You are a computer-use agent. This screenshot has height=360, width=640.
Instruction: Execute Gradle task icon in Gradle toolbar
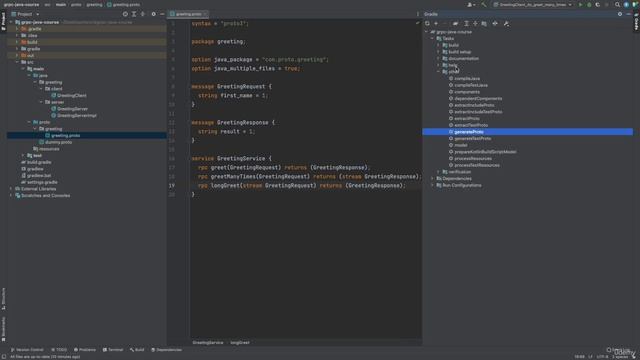(x=456, y=24)
